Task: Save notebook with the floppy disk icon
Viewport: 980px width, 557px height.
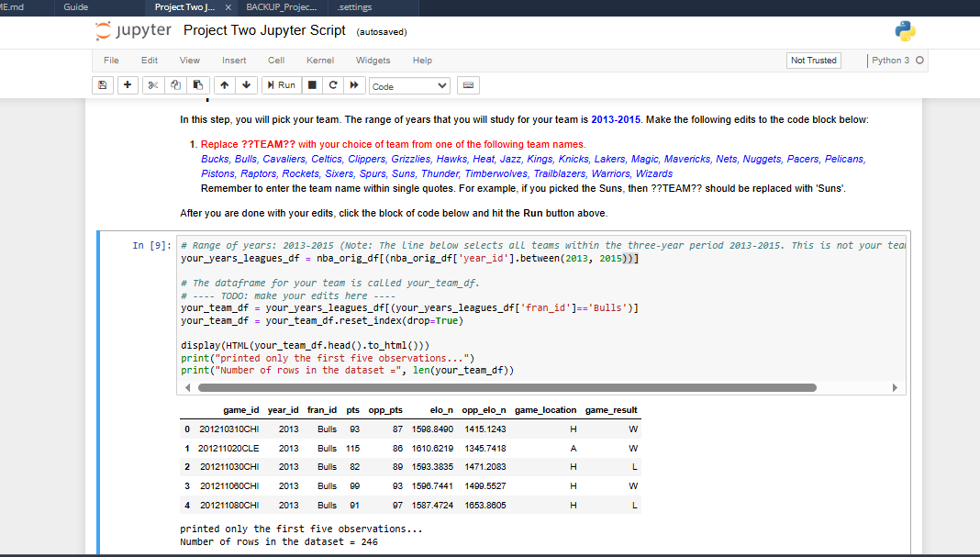Action: [104, 85]
